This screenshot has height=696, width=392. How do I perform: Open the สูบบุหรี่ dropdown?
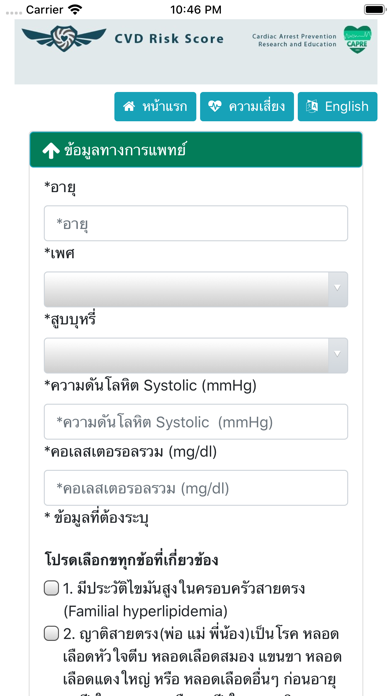click(196, 355)
